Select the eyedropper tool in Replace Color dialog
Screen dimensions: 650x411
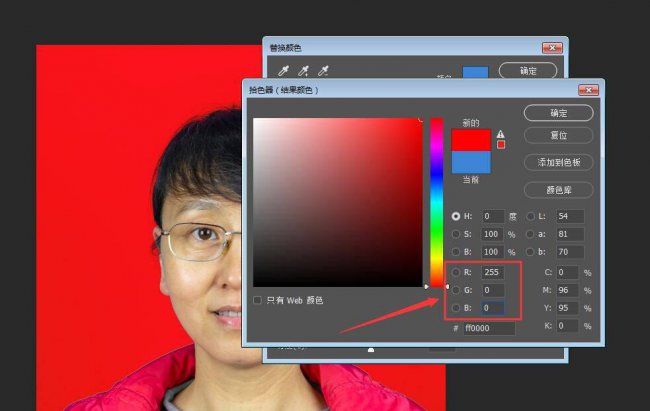coord(284,71)
